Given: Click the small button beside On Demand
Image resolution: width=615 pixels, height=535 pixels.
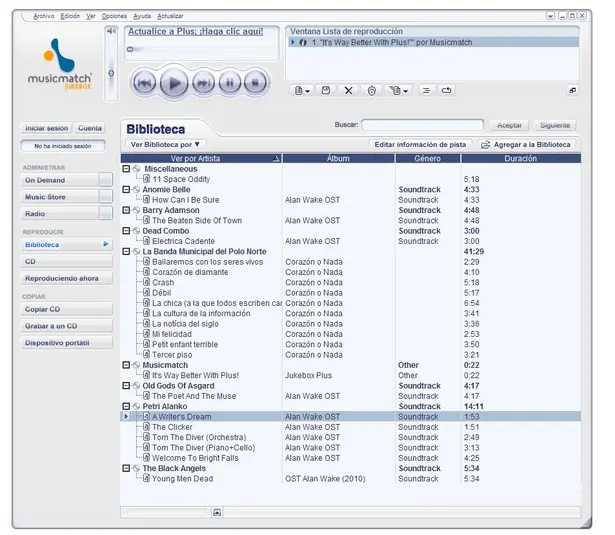Looking at the screenshot, I should pyautogui.click(x=106, y=180).
